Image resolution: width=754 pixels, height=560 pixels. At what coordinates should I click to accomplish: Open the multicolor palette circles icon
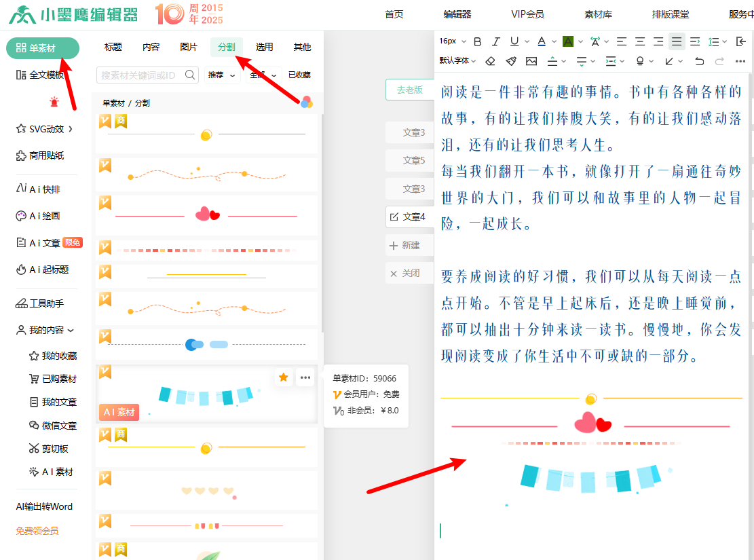coord(307,102)
